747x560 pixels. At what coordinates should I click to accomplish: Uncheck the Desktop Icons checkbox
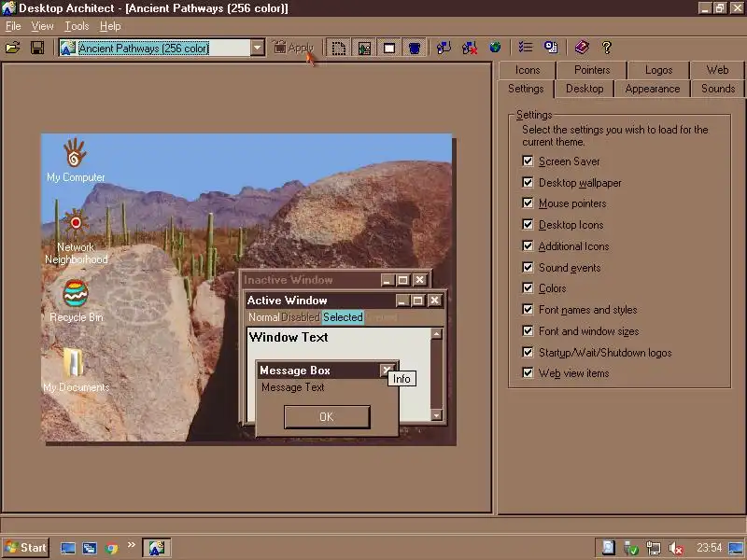point(528,224)
